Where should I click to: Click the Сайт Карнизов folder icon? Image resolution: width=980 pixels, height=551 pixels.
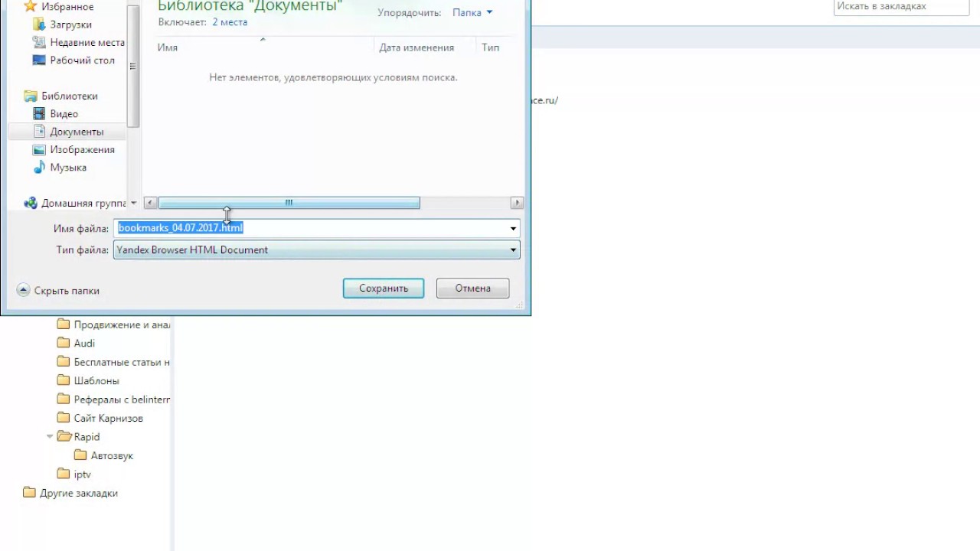click(x=64, y=418)
